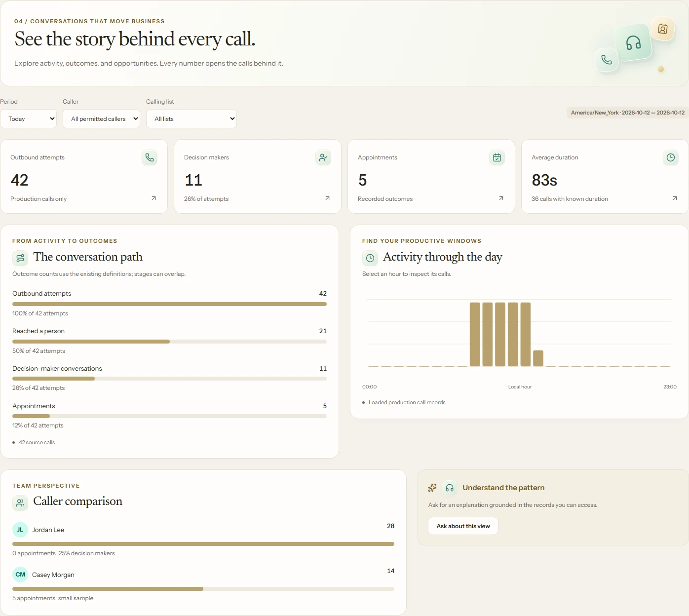The height and width of the screenshot is (616, 689).
Task: Open the Calling list dropdown
Action: tap(191, 119)
